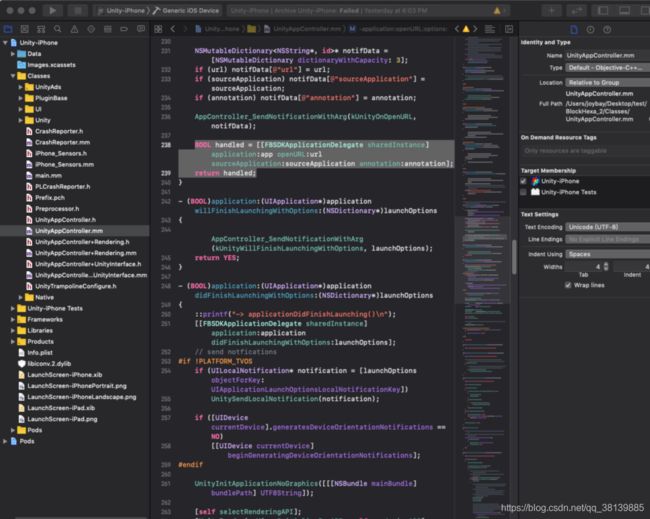Expand the UnityAds folder
This screenshot has height=519, width=650.
tap(20, 87)
